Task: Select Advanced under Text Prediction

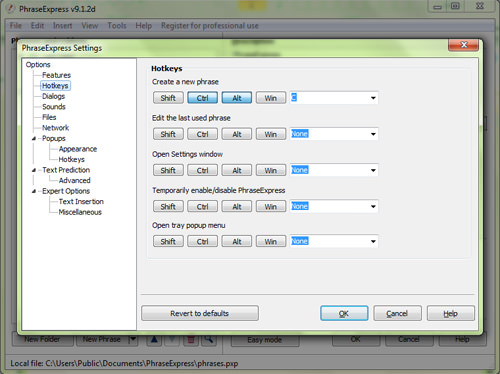Action: (74, 180)
